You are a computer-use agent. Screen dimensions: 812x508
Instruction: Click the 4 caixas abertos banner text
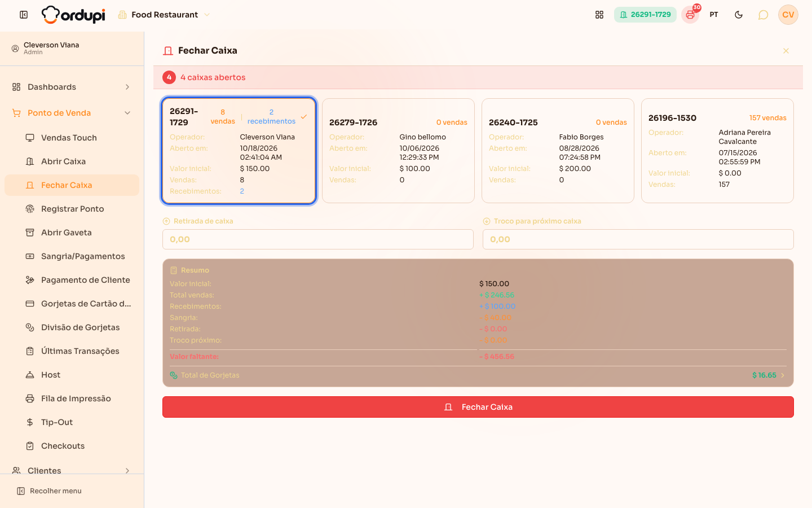pyautogui.click(x=213, y=77)
